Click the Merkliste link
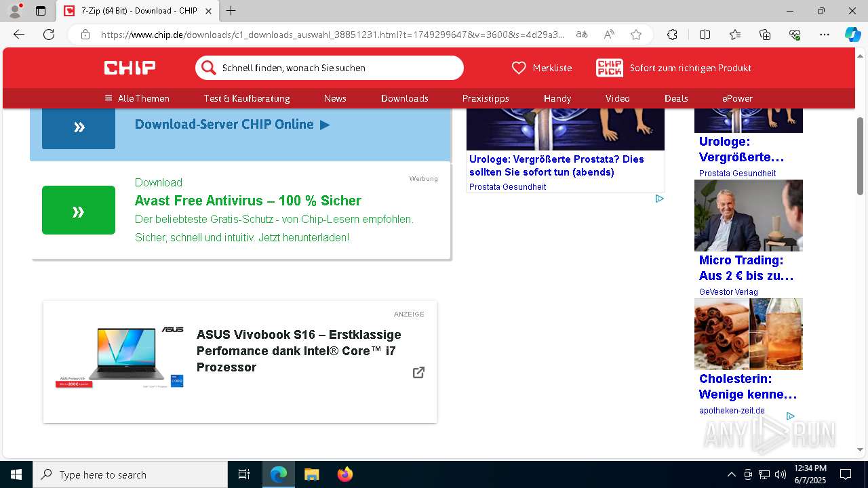The width and height of the screenshot is (868, 488). coord(552,68)
